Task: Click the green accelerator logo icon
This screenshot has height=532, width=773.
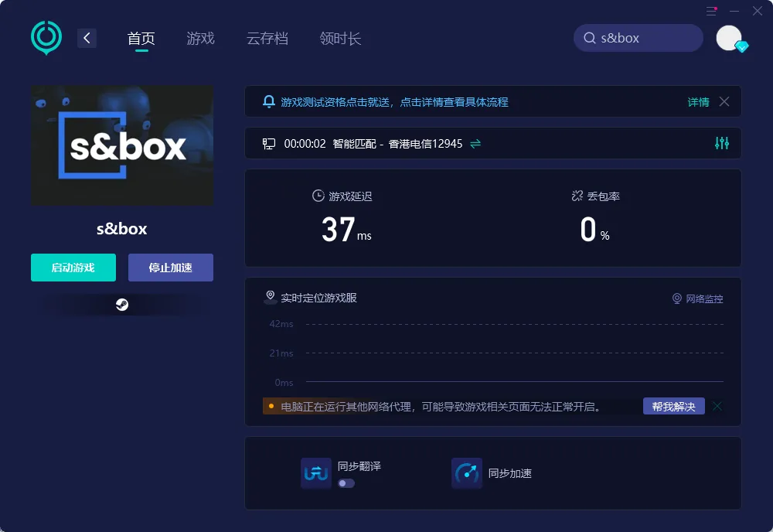Action: pos(46,37)
